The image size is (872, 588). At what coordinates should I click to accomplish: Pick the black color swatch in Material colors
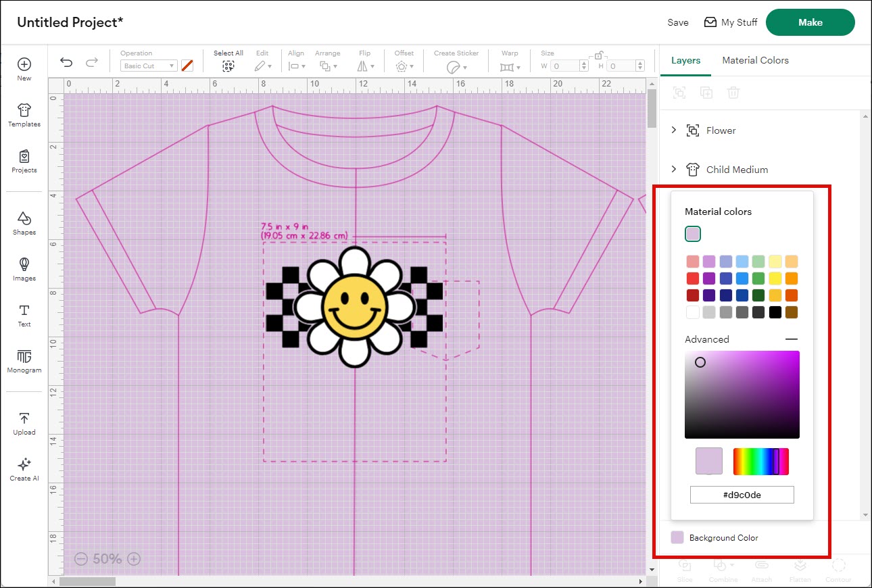[774, 312]
